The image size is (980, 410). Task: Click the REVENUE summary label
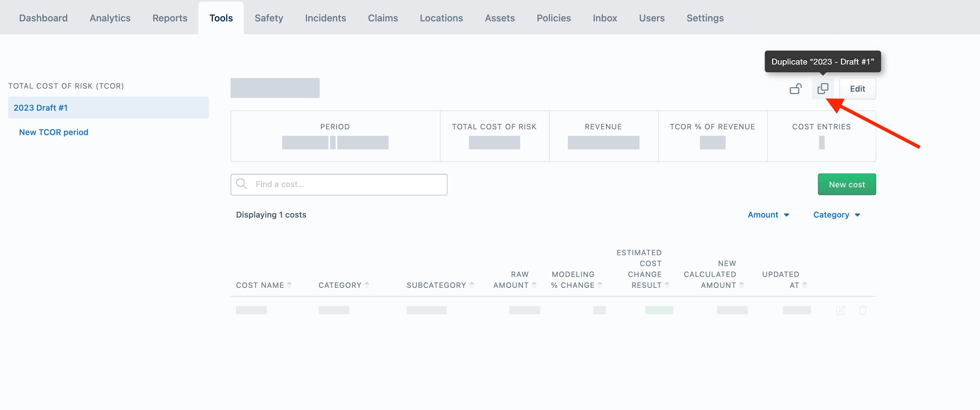point(603,127)
